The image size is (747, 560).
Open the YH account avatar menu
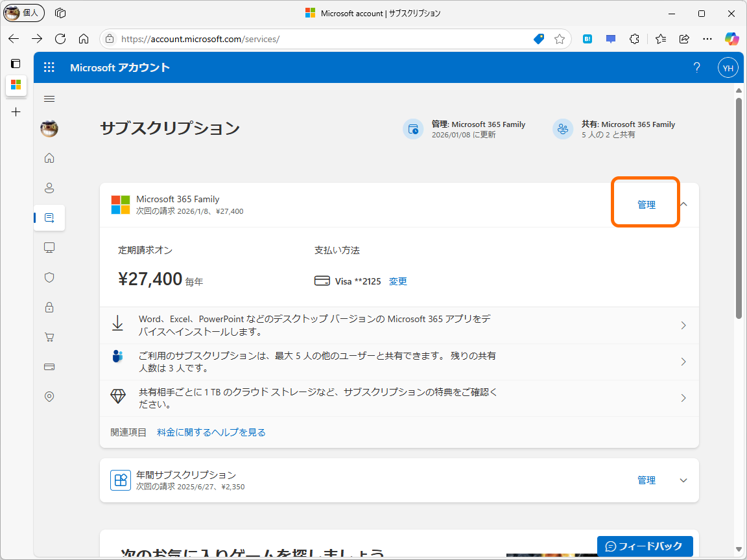(728, 67)
